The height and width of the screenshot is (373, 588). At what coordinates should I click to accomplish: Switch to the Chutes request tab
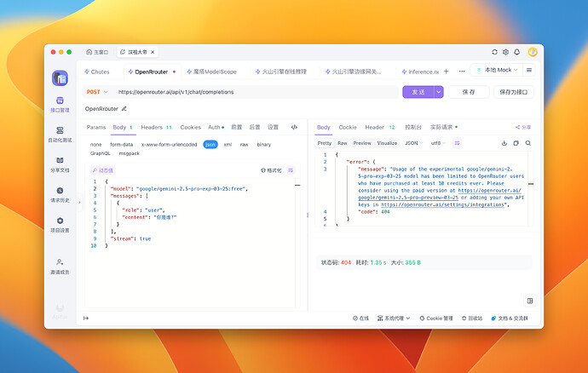coord(97,72)
